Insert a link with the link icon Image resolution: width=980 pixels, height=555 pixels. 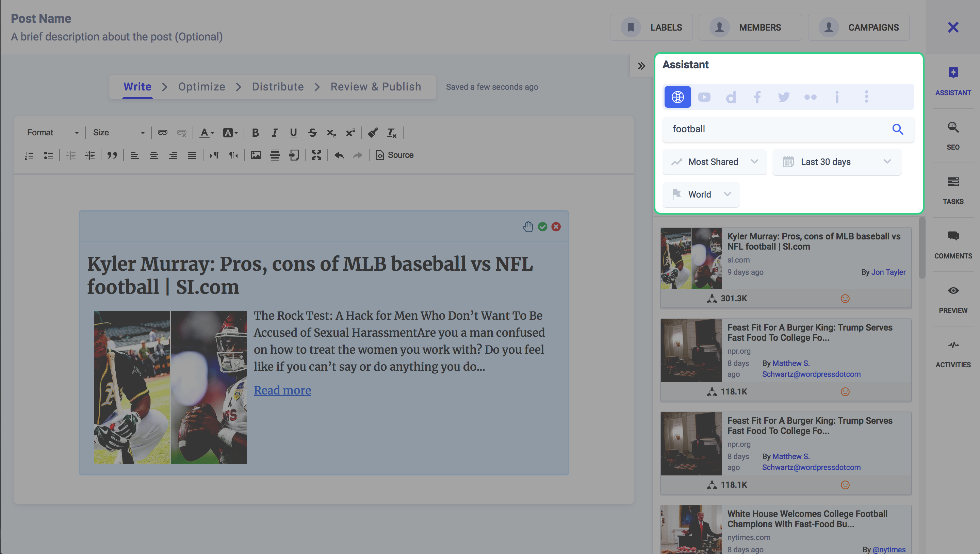coord(162,133)
